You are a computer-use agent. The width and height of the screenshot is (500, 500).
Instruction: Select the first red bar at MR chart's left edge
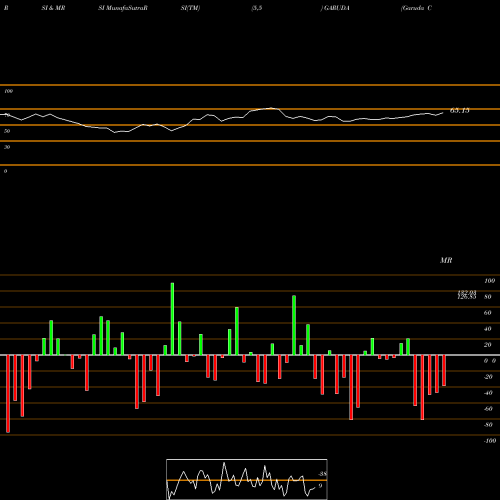click(8, 394)
